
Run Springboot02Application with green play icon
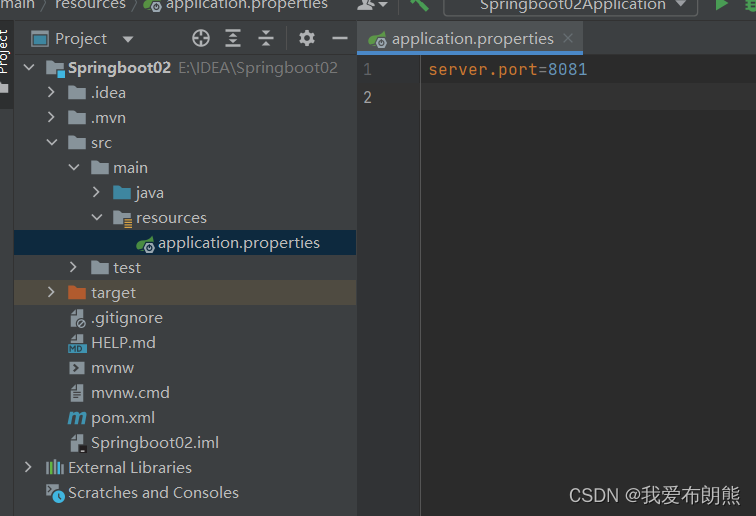click(x=721, y=5)
